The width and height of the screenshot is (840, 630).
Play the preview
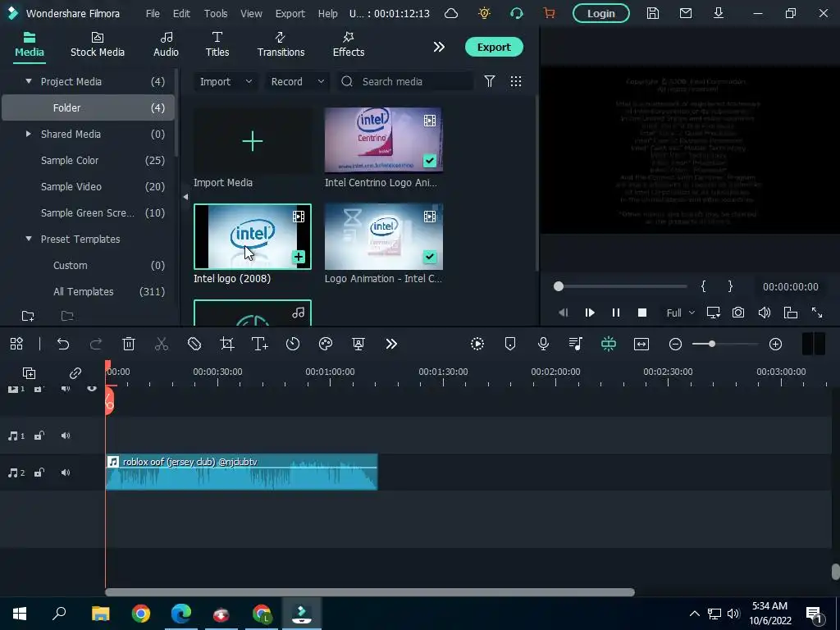[x=590, y=313]
